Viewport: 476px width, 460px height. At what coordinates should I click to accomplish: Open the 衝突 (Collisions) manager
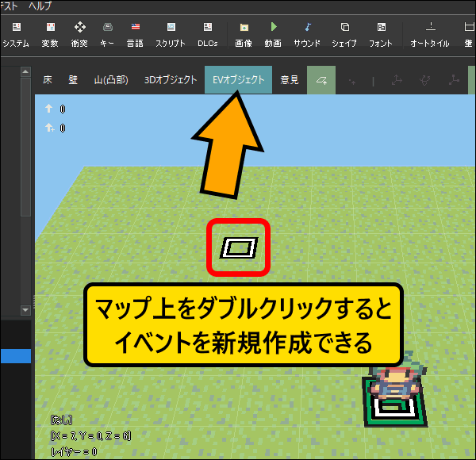point(79,34)
